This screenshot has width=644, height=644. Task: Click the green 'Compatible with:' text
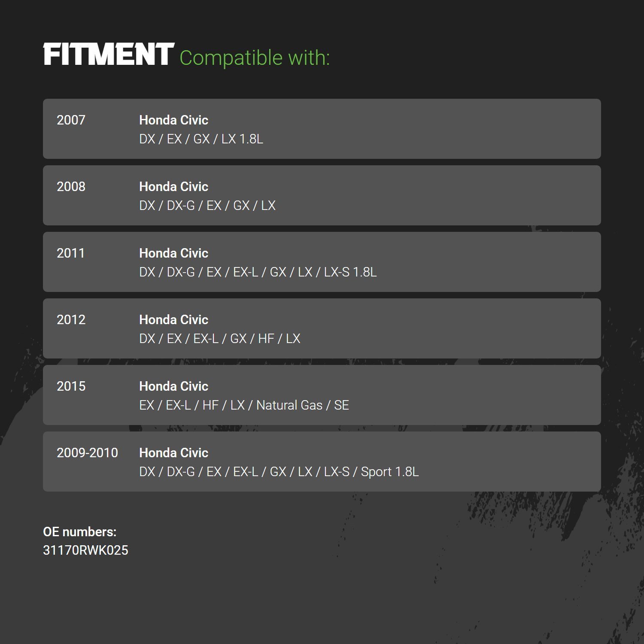[254, 58]
